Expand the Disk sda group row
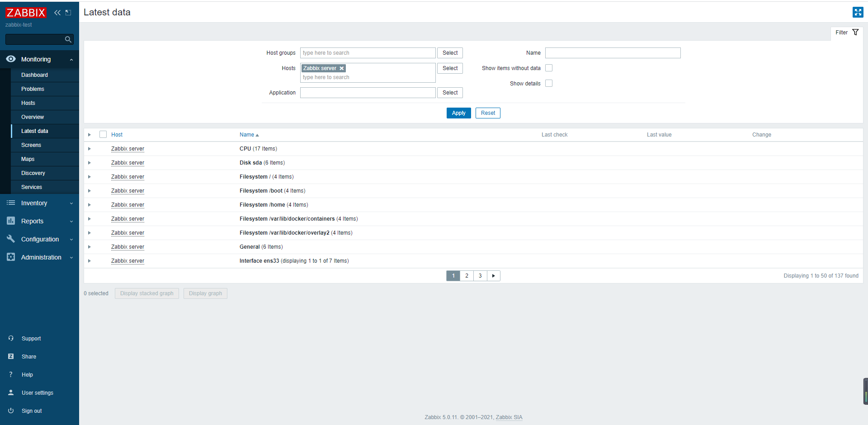This screenshot has height=425, width=868. click(x=90, y=163)
